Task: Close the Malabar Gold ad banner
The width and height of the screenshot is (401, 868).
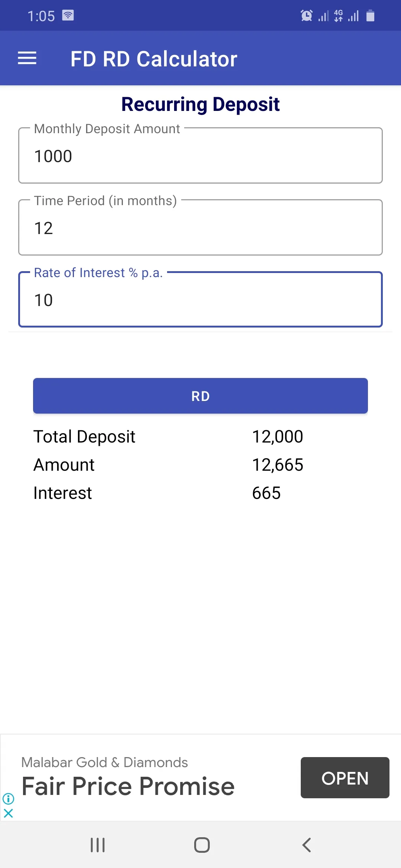Action: click(8, 813)
